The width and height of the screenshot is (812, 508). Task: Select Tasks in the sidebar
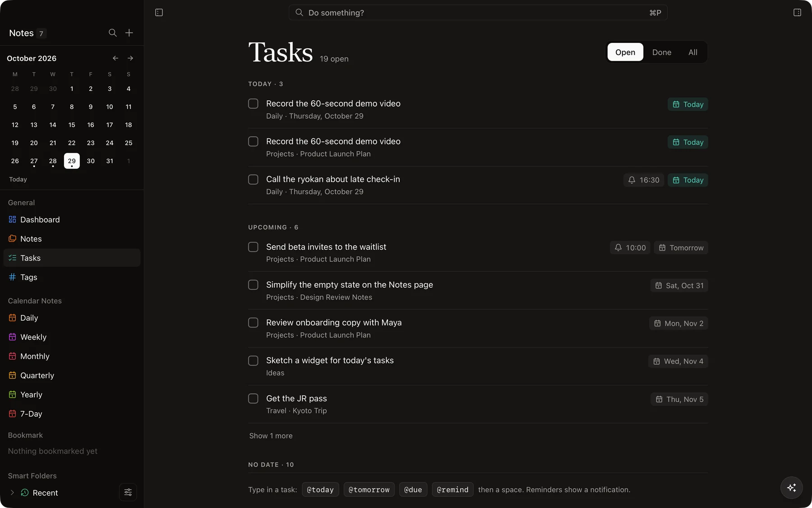point(72,258)
